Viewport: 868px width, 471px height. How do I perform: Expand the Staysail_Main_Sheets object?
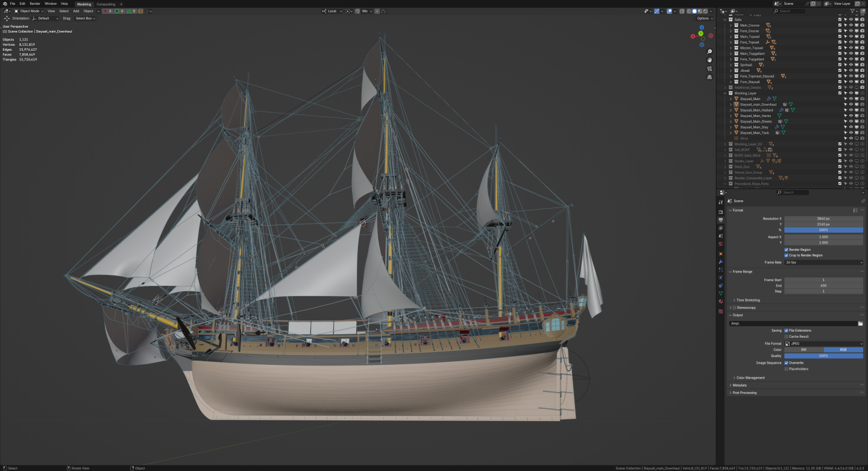(731, 121)
